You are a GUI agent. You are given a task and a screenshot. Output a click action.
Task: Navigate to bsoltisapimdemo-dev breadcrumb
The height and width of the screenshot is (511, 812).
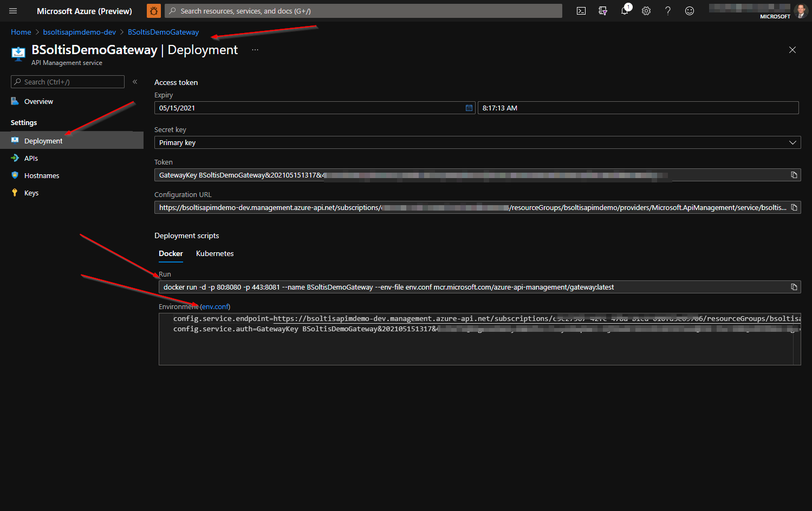79,32
